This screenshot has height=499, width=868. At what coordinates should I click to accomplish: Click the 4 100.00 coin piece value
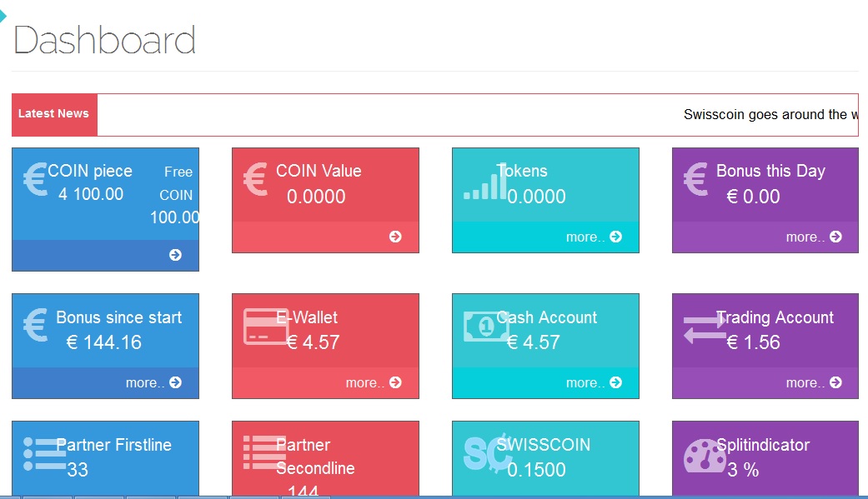point(91,194)
